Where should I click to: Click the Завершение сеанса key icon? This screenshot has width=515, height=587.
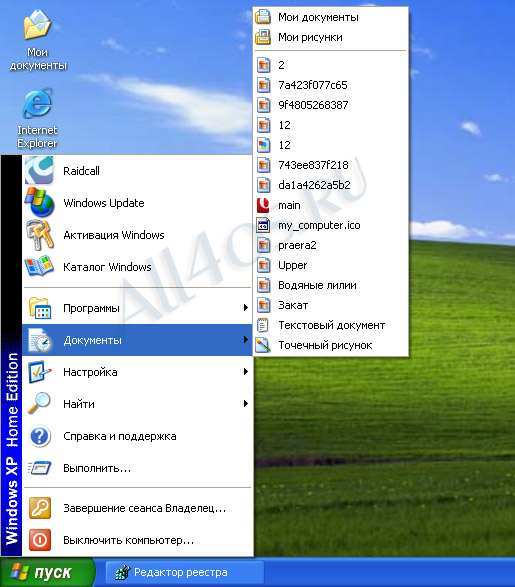(40, 508)
